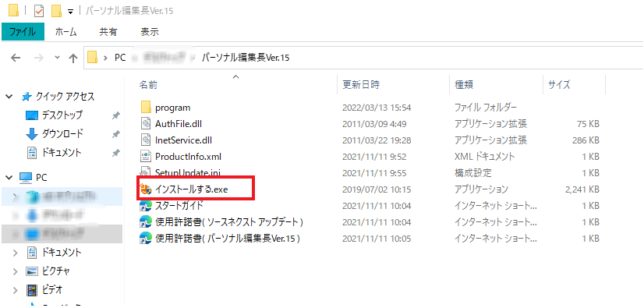Sort by サイズ column header
This screenshot has height=308, width=644.
pos(559,84)
